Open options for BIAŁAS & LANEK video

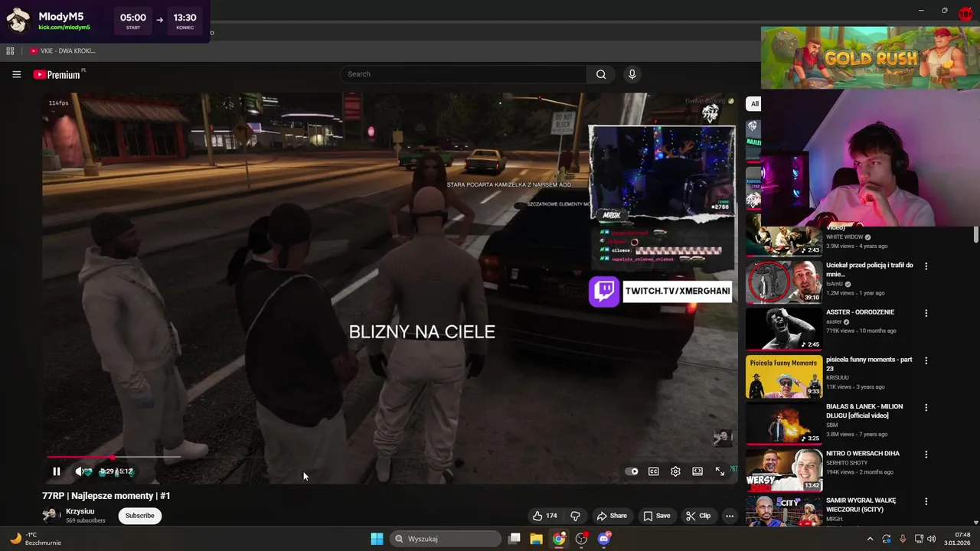tap(926, 407)
